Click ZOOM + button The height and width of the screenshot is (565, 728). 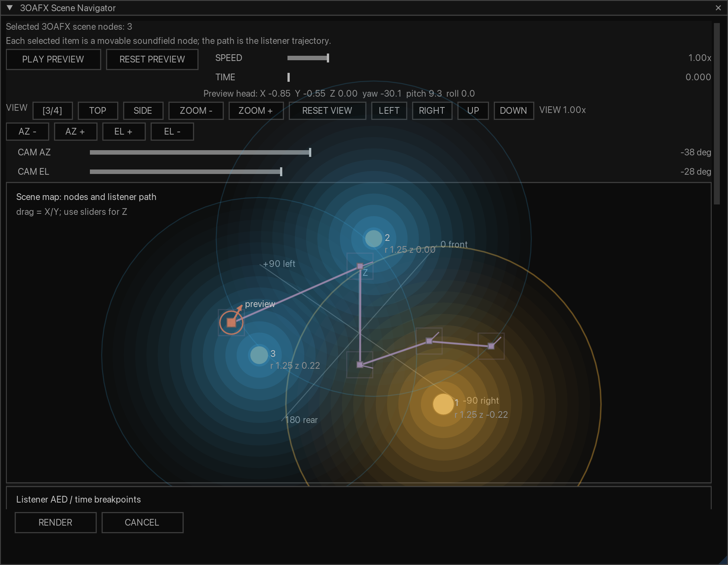256,111
